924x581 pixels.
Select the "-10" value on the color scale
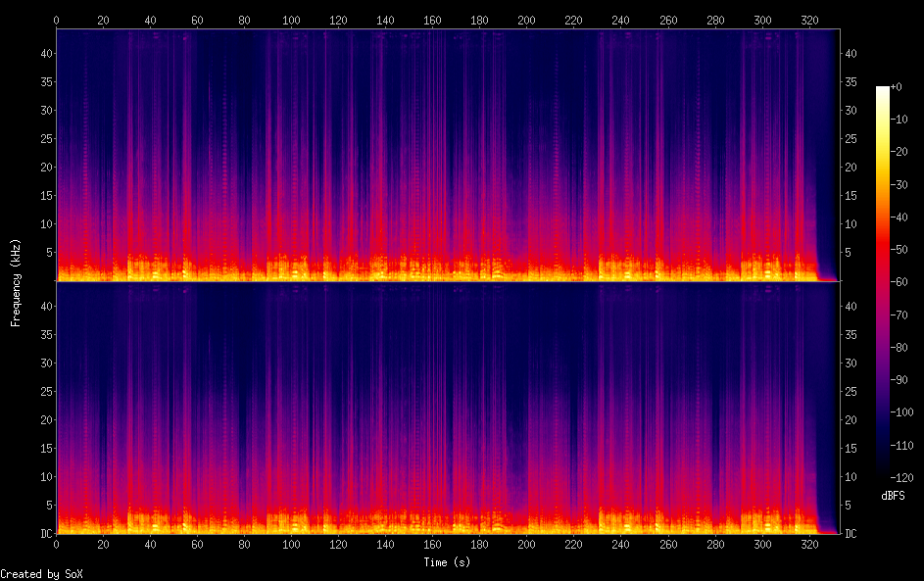900,119
